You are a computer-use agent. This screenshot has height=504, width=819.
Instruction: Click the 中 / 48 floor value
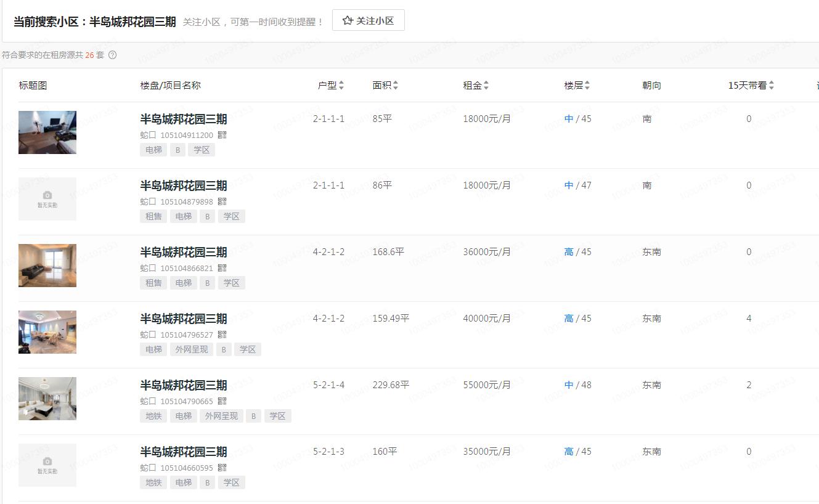pos(577,385)
